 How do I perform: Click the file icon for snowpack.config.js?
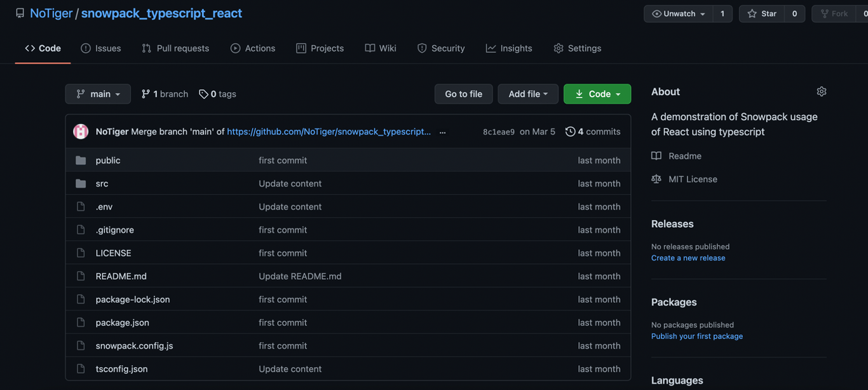81,345
